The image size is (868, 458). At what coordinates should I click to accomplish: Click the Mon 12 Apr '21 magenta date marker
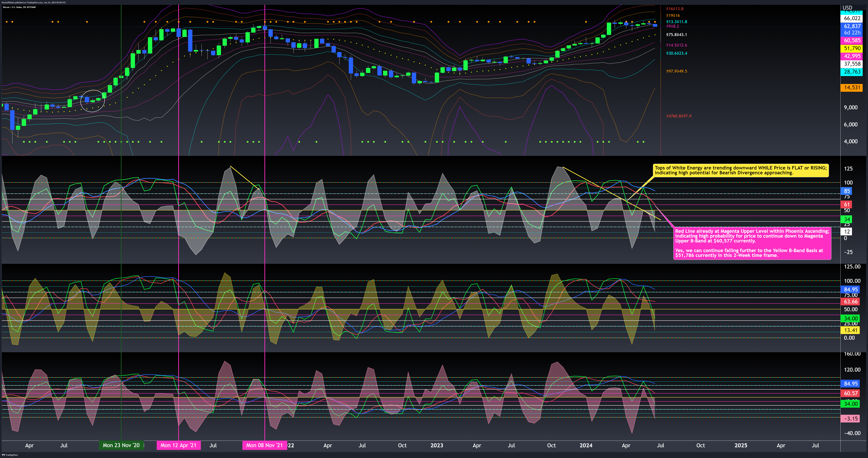point(179,445)
